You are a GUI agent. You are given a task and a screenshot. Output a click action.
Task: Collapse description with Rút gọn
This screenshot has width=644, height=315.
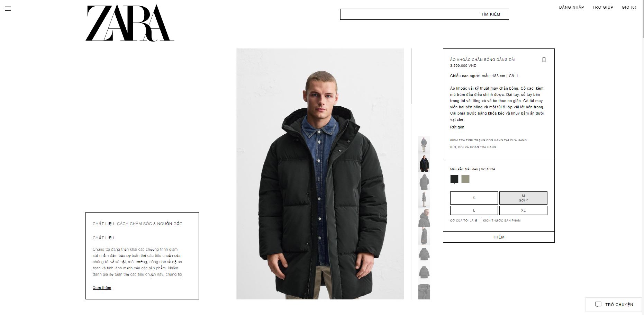(x=457, y=127)
